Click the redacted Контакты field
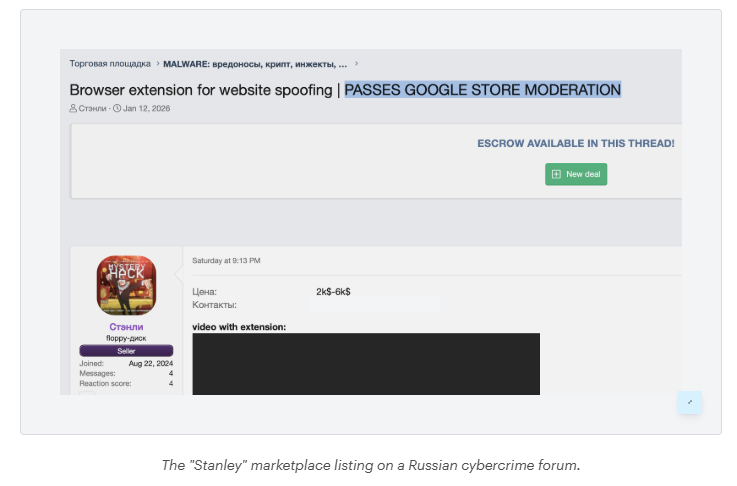This screenshot has width=737, height=486. pos(375,304)
